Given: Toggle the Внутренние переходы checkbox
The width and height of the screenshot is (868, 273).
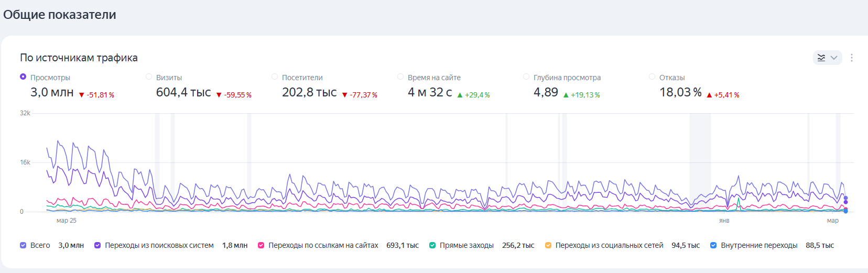Looking at the screenshot, I should coord(713,245).
